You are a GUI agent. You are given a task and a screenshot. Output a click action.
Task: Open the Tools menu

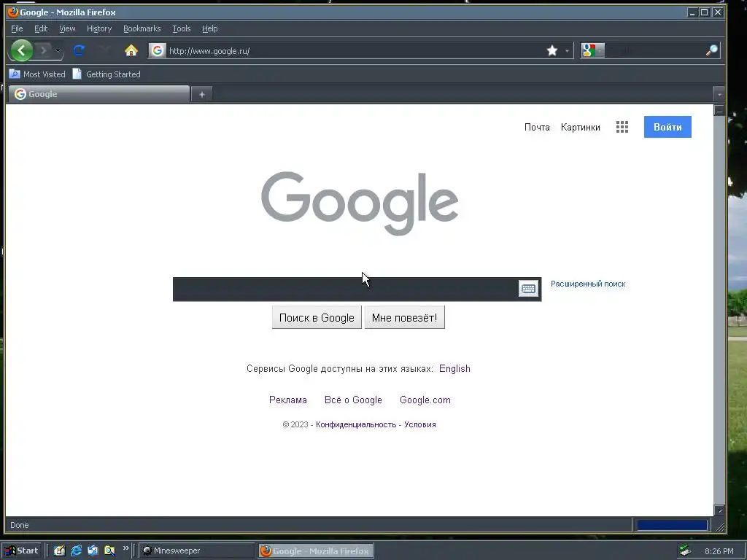pyautogui.click(x=182, y=28)
